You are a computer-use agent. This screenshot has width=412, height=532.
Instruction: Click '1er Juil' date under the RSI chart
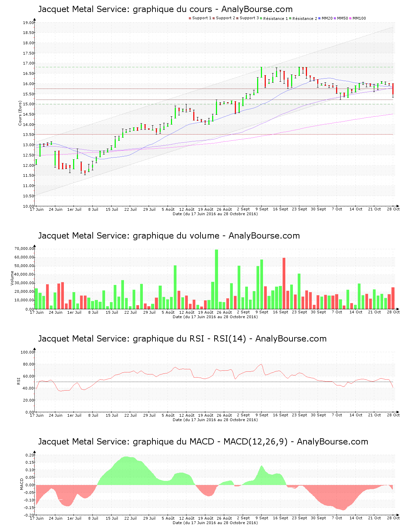(74, 415)
